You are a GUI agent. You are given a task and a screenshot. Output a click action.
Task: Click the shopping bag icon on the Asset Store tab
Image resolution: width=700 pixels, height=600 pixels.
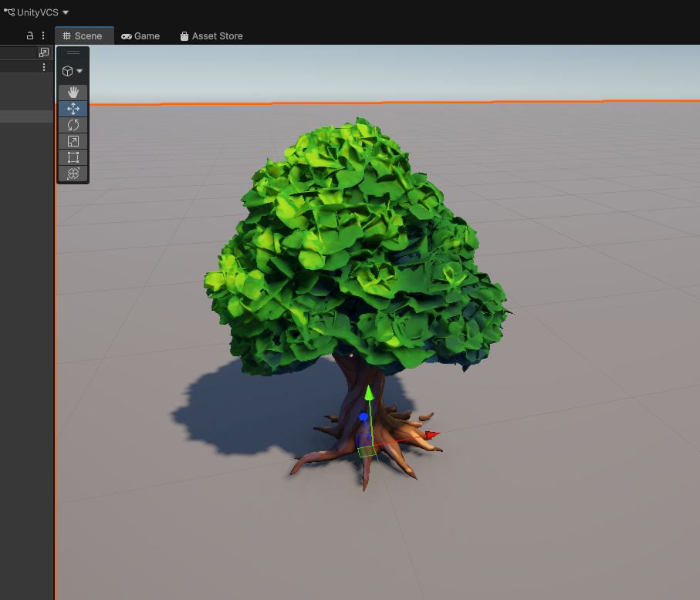[x=184, y=35]
